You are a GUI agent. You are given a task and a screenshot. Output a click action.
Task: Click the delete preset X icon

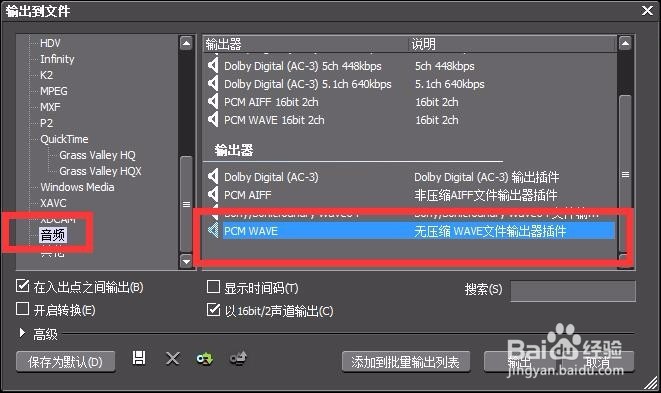click(172, 359)
